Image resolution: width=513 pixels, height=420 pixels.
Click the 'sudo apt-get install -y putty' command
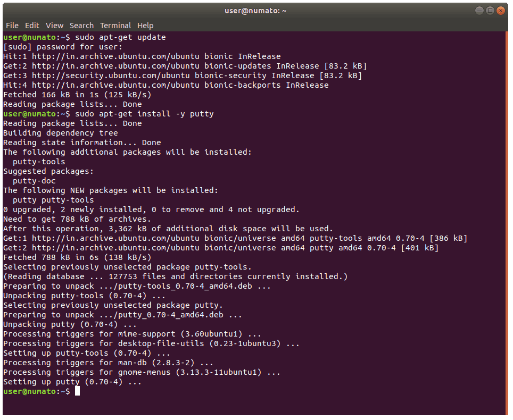point(144,114)
